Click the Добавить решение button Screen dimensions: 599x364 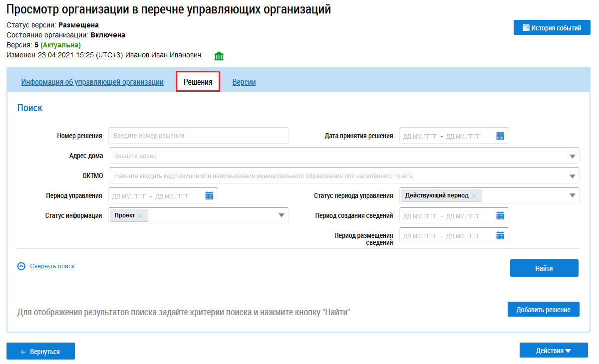point(544,310)
